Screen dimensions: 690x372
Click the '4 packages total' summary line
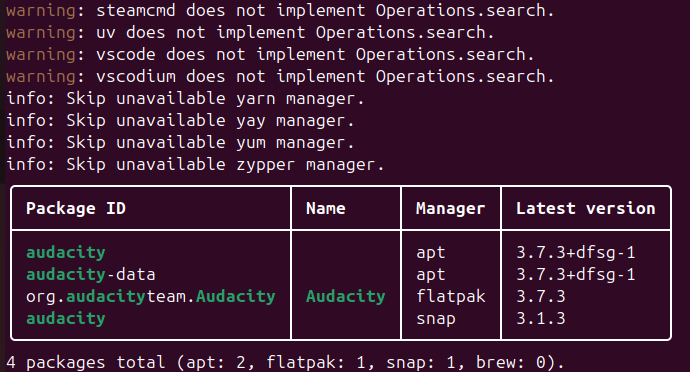click(285, 363)
